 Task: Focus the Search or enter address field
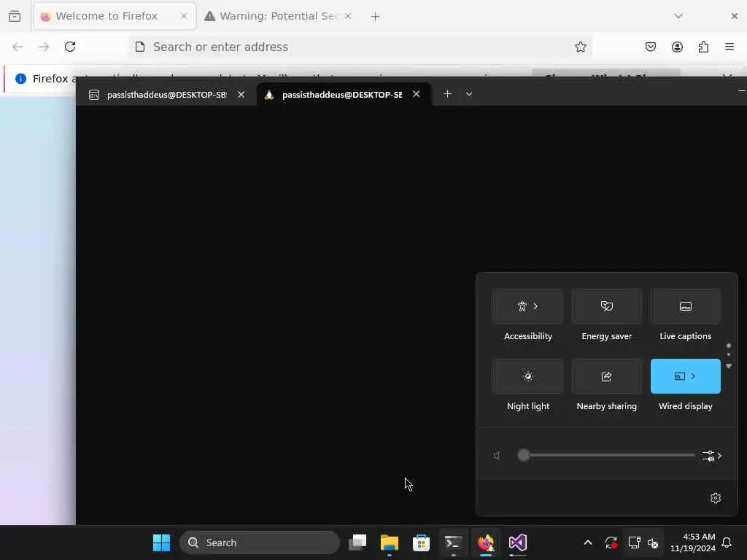[x=360, y=47]
